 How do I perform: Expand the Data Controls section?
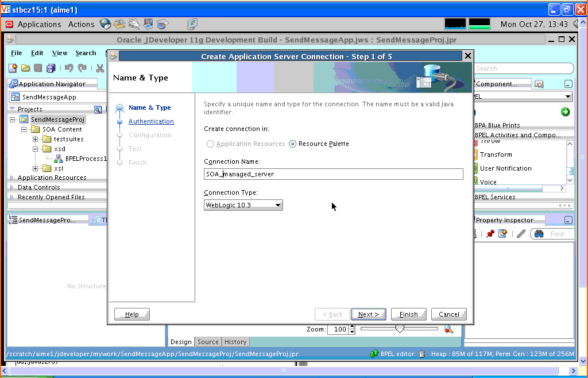click(x=11, y=187)
